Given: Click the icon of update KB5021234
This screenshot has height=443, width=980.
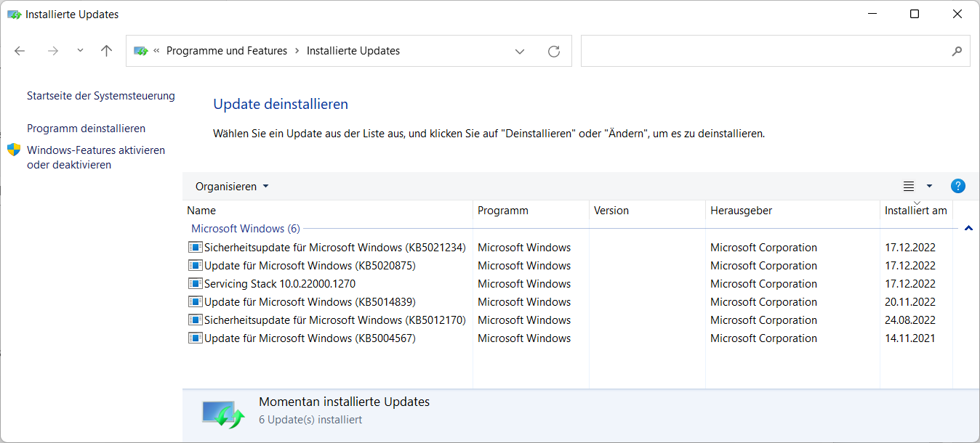Looking at the screenshot, I should point(195,248).
